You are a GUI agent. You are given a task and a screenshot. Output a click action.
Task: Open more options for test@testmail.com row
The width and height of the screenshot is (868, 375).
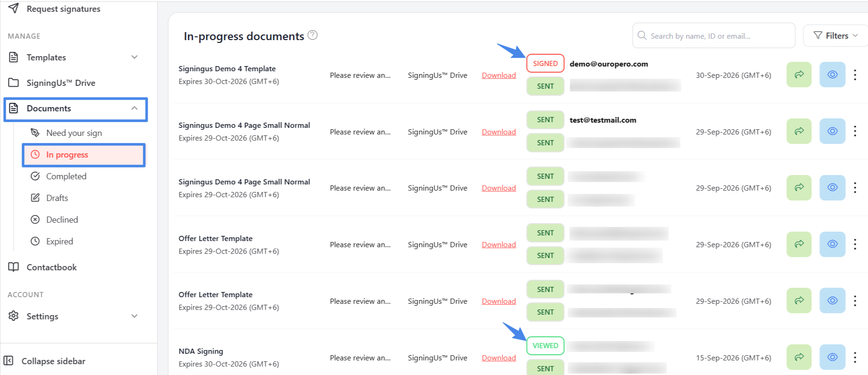[855, 131]
